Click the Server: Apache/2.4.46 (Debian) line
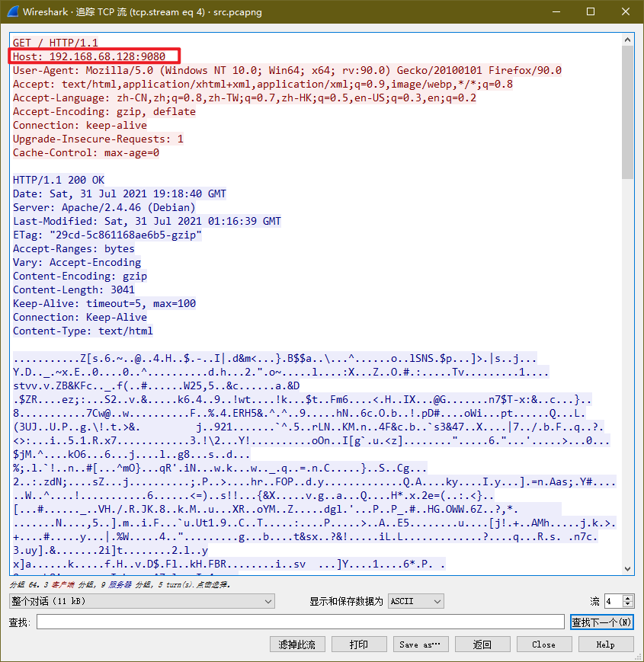 (x=104, y=207)
